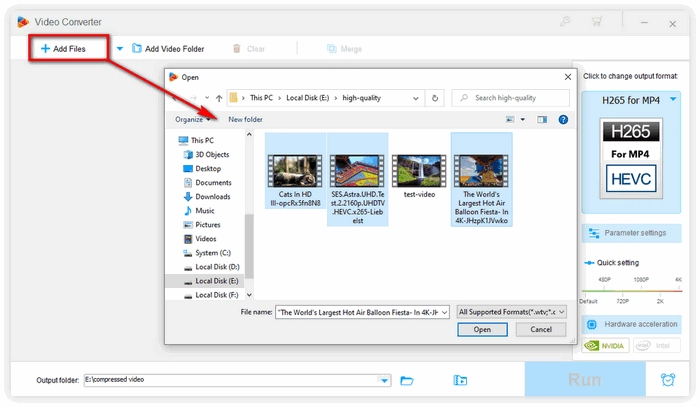Click the H265 HEVC format image
The height and width of the screenshot is (407, 700).
[631, 158]
